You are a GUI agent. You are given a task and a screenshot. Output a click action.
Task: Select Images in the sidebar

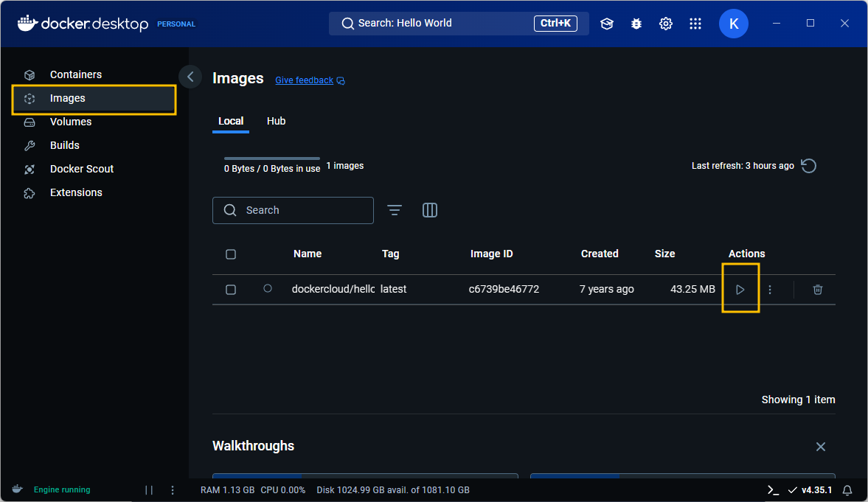(94, 99)
